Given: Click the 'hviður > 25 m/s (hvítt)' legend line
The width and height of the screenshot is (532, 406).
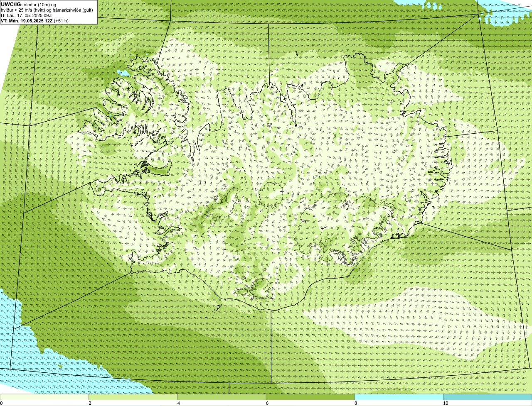Looking at the screenshot, I should (x=47, y=10).
